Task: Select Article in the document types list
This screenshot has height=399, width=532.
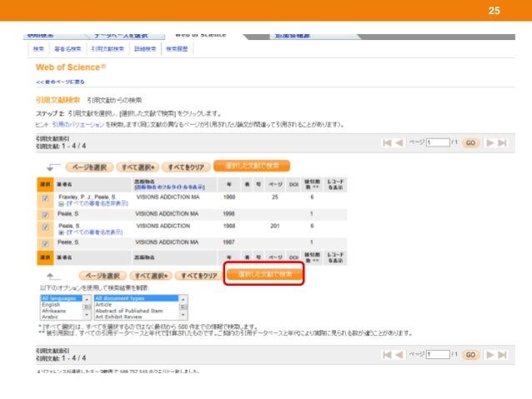Action: point(137,305)
